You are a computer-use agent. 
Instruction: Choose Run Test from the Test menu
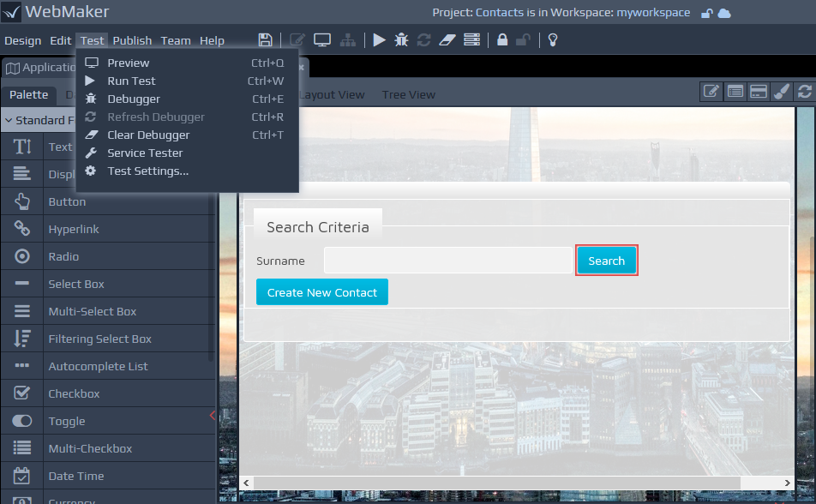click(188, 81)
